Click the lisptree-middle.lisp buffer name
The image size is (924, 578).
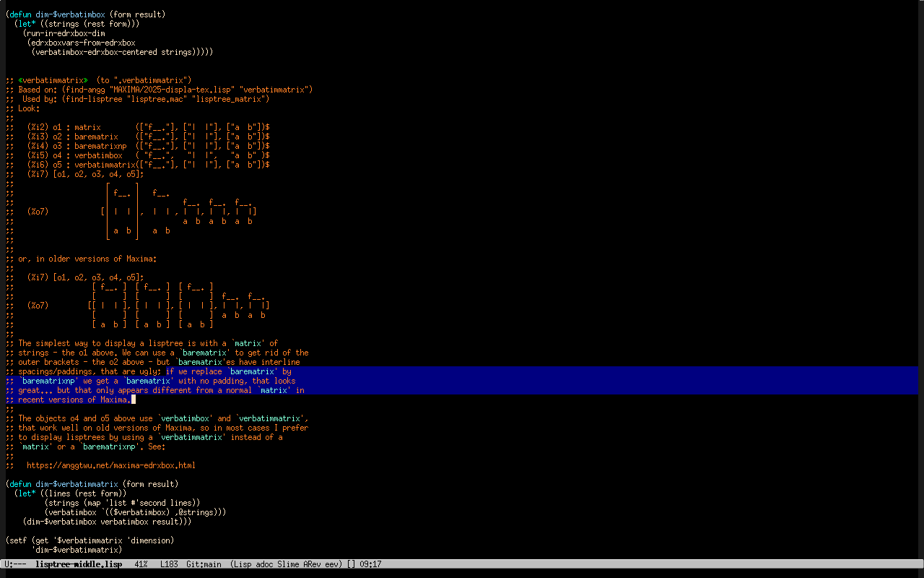coord(78,564)
